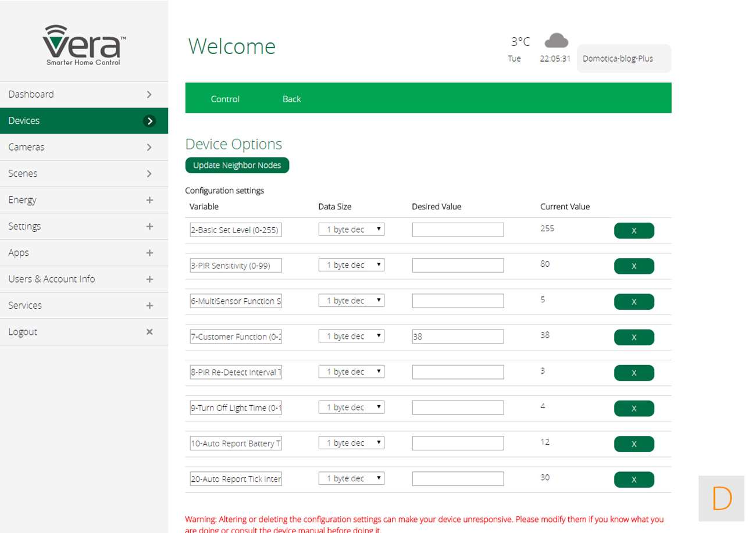Switch to the Control tab
This screenshot has width=756, height=533.
point(225,99)
